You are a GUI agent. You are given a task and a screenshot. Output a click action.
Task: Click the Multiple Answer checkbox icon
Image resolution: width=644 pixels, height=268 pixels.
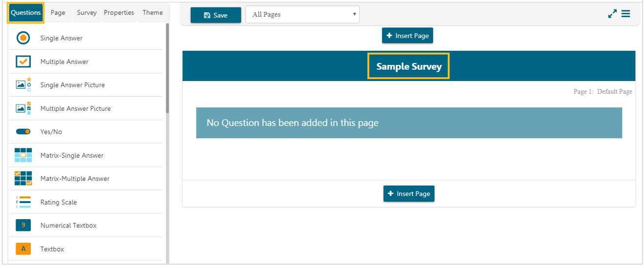coord(23,62)
